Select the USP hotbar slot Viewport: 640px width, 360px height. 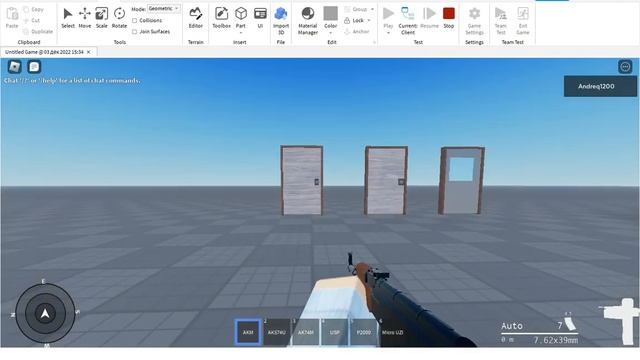tap(335, 332)
